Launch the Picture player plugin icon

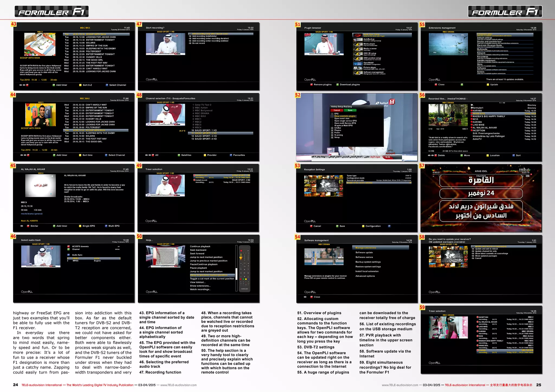click(358, 68)
